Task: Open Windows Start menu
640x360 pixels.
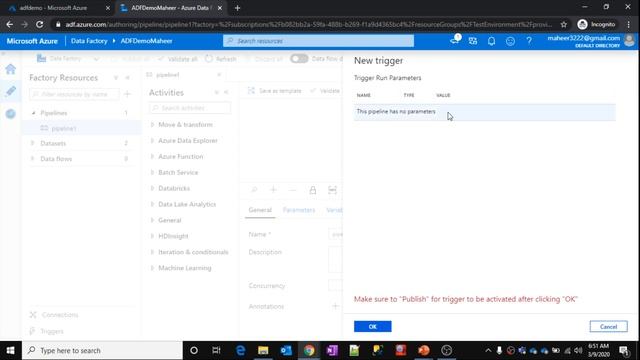Action: [11, 350]
